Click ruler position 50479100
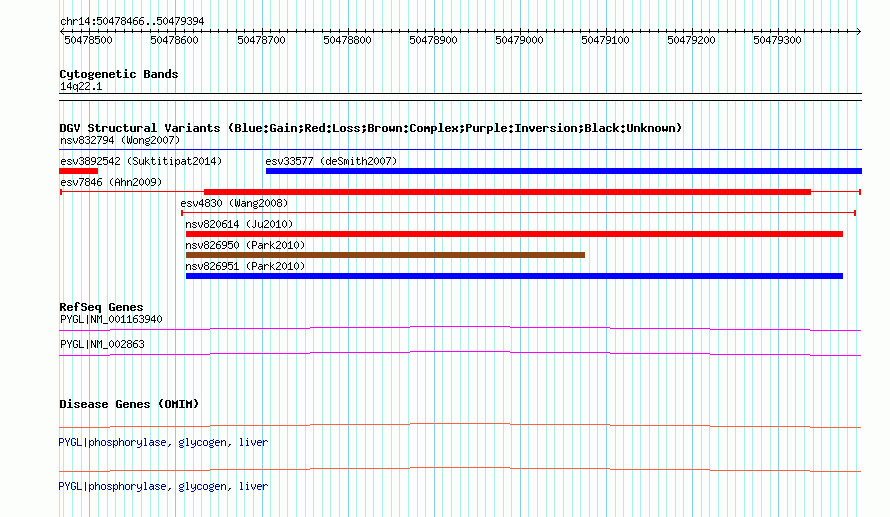This screenshot has height=517, width=890. 605,40
